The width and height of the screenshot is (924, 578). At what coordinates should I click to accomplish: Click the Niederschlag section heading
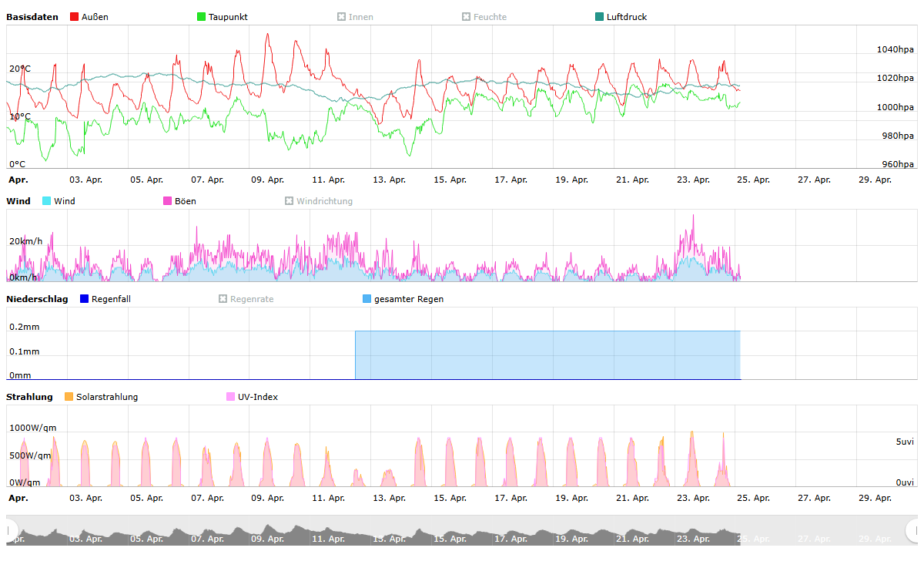point(37,299)
